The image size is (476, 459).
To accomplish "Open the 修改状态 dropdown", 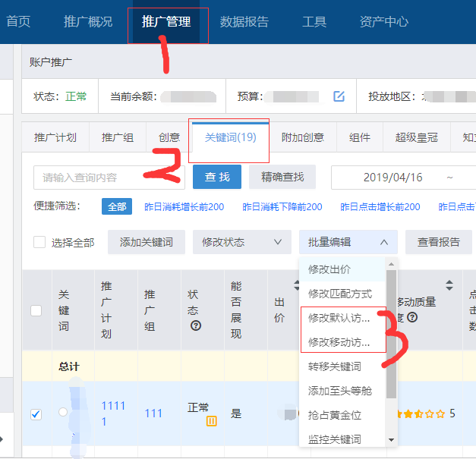I will point(241,242).
